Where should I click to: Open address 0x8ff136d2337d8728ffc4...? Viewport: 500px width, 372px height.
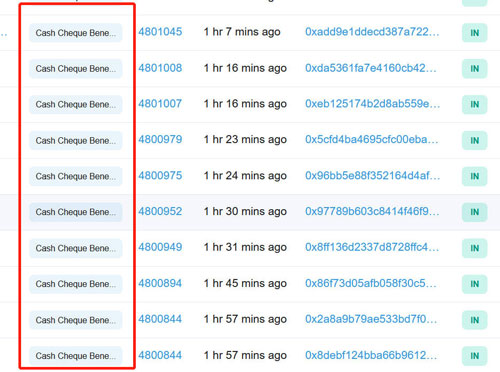[x=372, y=247]
